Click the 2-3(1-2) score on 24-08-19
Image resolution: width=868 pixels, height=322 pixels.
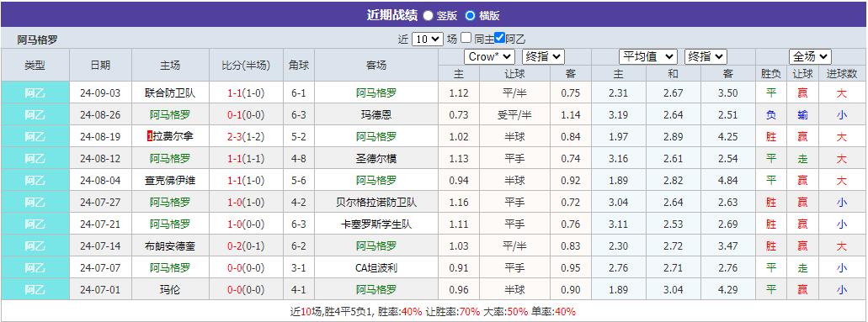(246, 137)
